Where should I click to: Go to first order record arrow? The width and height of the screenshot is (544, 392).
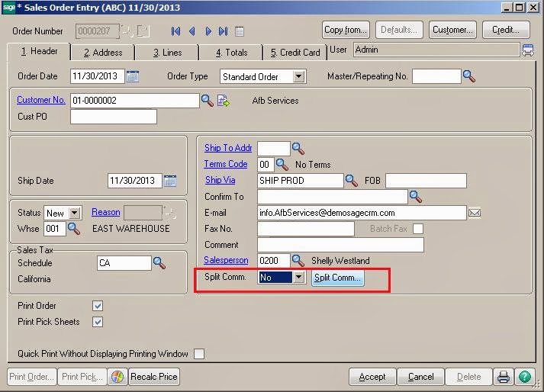[176, 31]
